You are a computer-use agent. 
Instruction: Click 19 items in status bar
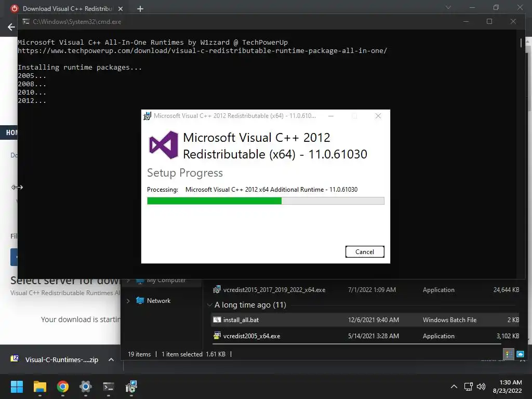(139, 354)
